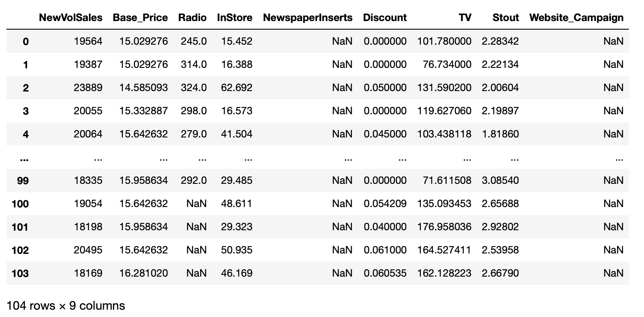Screen dimensions: 644x317
Task: Click InStore value 16.388
Action: coord(237,64)
